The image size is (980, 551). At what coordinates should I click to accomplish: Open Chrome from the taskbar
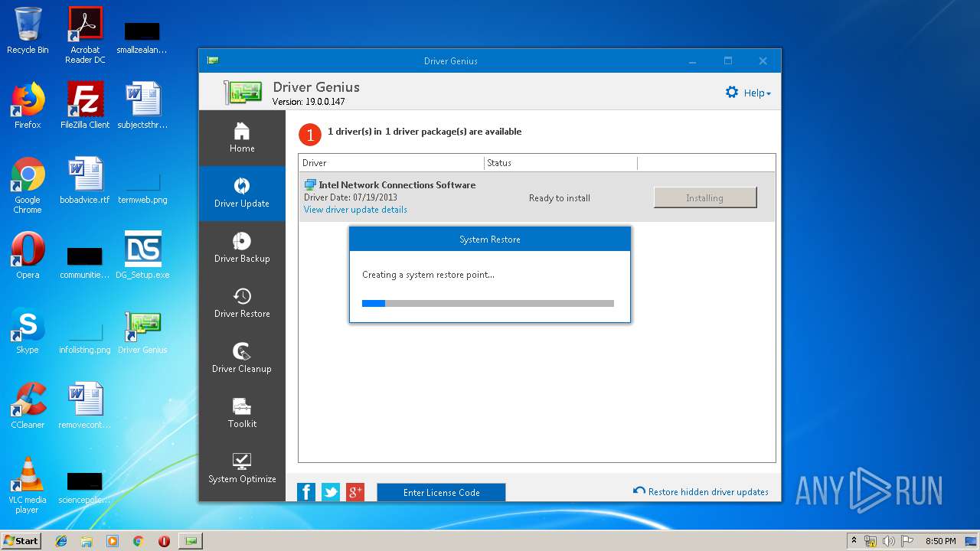(x=138, y=540)
